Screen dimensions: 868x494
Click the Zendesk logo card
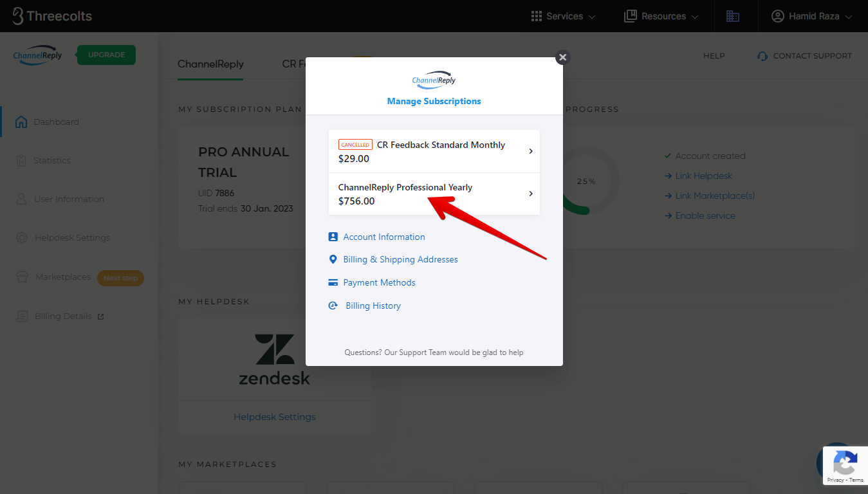pyautogui.click(x=275, y=359)
